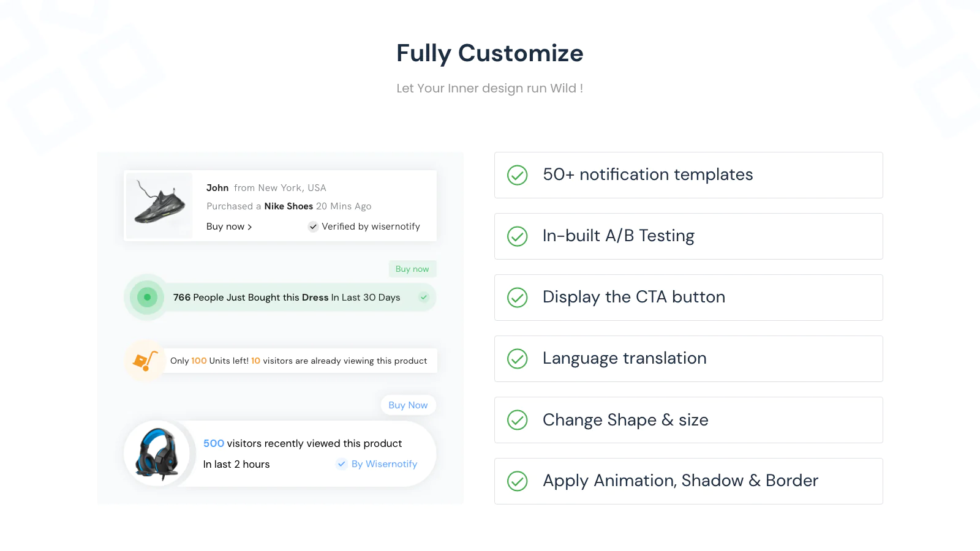The width and height of the screenshot is (980, 551).
Task: Click the pulsing green dot icon
Action: click(x=147, y=298)
